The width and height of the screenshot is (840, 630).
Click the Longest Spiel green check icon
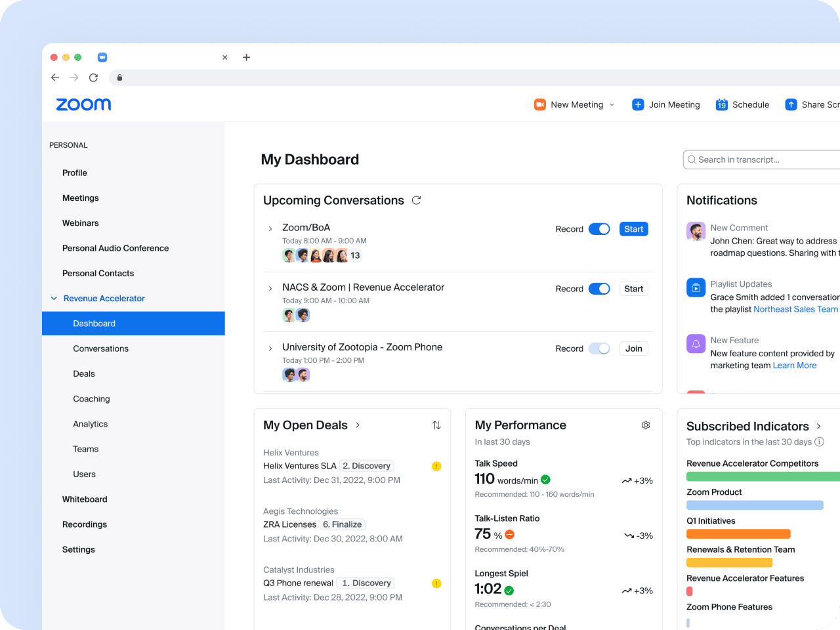click(509, 590)
